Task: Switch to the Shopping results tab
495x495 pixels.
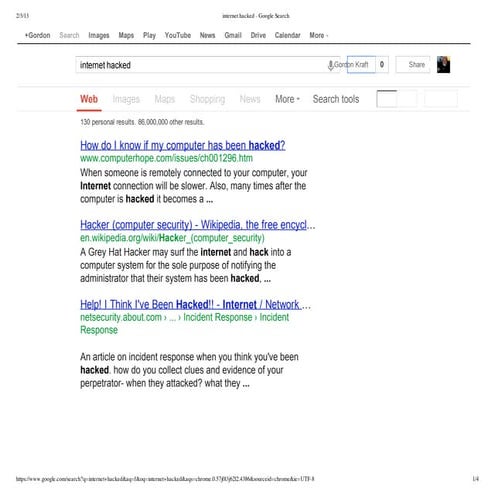Action: [x=207, y=99]
